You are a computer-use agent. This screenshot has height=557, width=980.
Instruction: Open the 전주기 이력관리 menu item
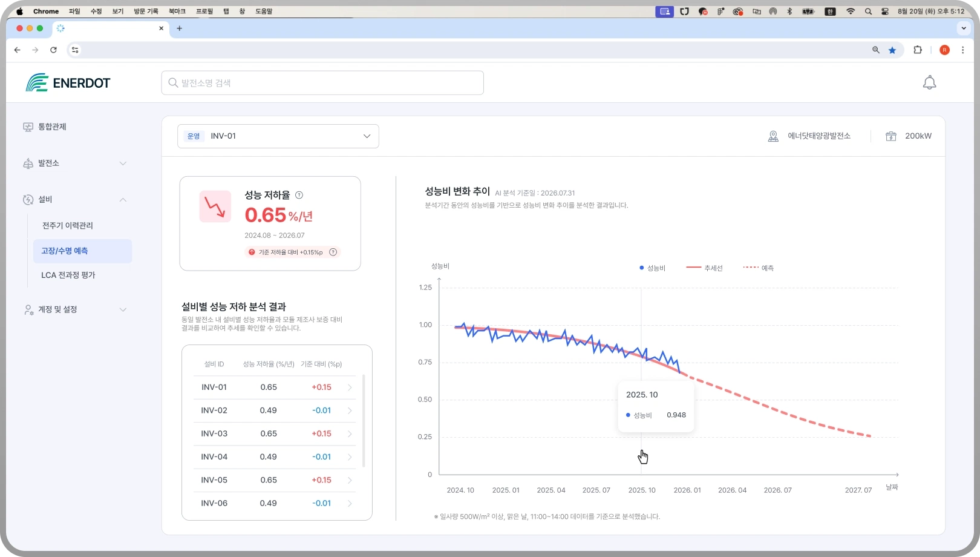68,226
